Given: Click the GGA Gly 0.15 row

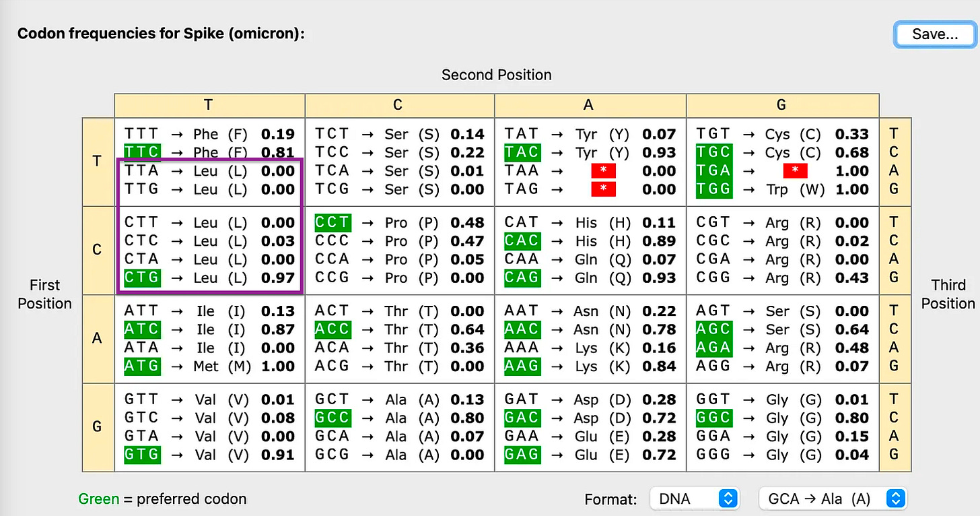Looking at the screenshot, I should (x=782, y=437).
